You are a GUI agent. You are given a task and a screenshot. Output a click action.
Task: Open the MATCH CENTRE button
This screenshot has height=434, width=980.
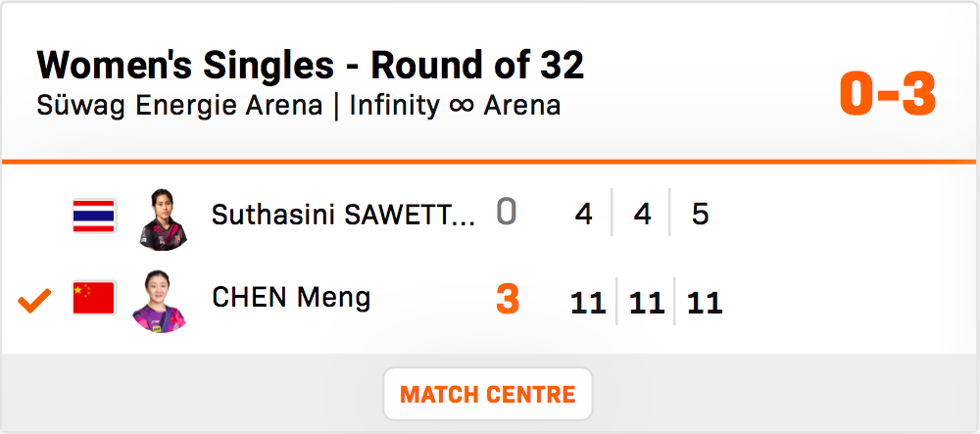(x=487, y=395)
